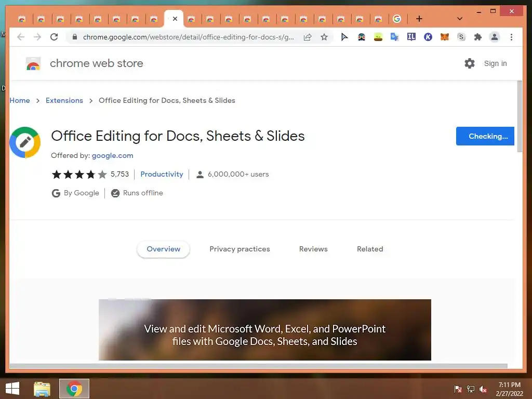Open the IL extension icon
This screenshot has height=399, width=532.
pyautogui.click(x=411, y=37)
